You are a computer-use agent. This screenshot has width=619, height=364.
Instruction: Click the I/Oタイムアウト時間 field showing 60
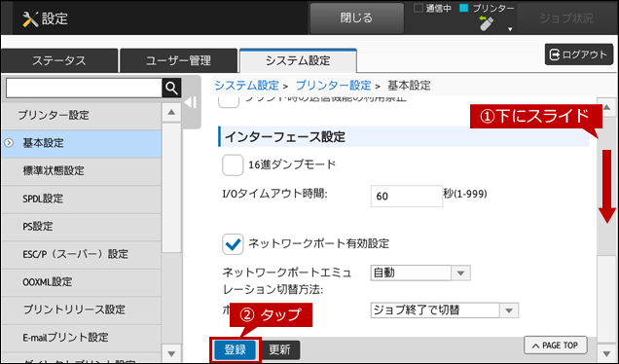(406, 196)
